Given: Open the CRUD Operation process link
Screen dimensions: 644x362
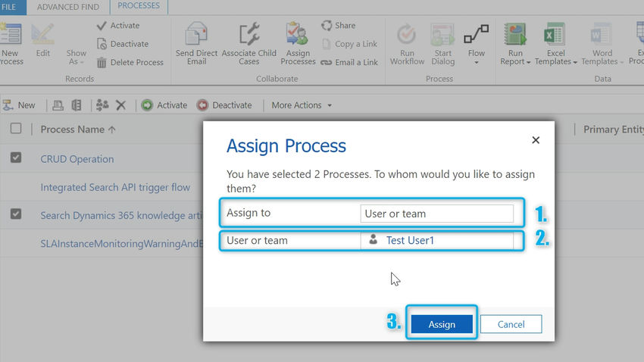Looking at the screenshot, I should pos(77,159).
